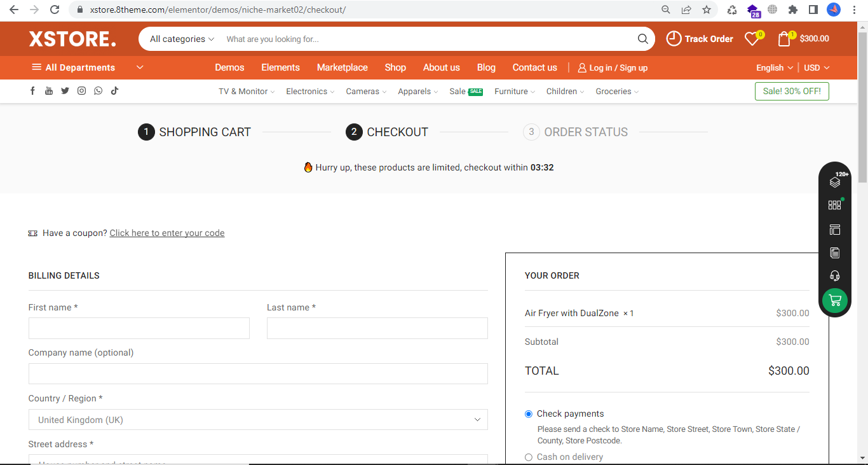Go to the Marketplace menu item

coord(342,67)
